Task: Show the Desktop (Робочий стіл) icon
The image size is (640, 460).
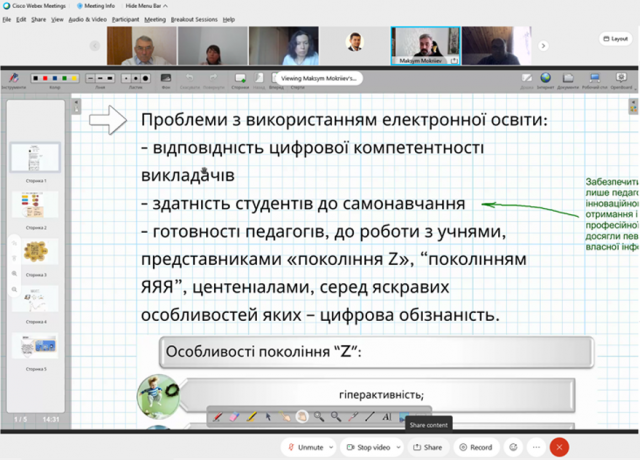Action: click(x=594, y=78)
